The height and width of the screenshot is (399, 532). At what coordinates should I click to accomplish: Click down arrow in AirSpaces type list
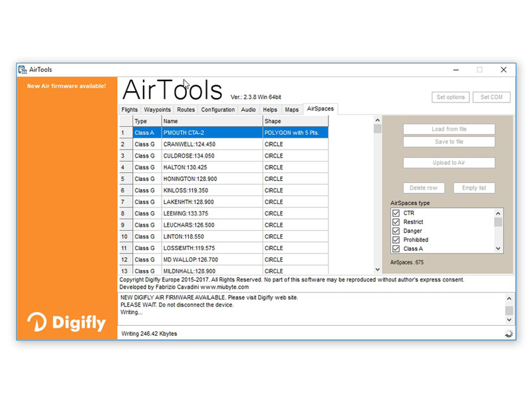point(498,248)
